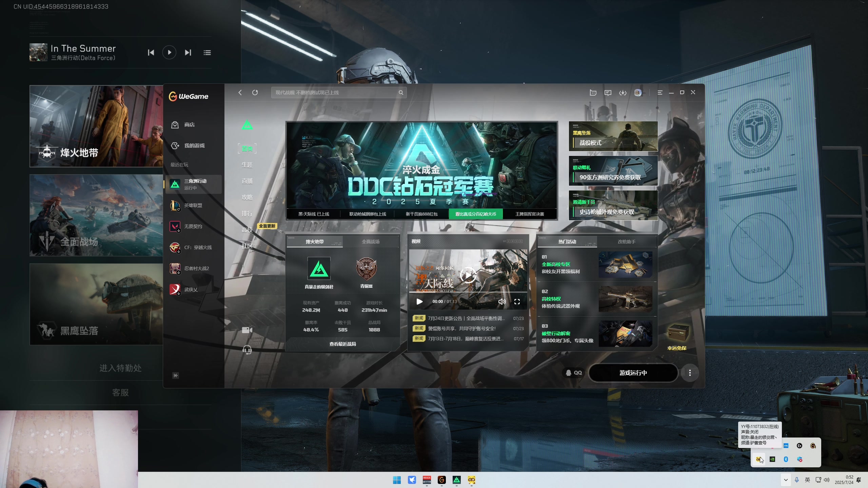Click the video camera icon in game nav
Image resolution: width=868 pixels, height=488 pixels.
click(x=247, y=330)
